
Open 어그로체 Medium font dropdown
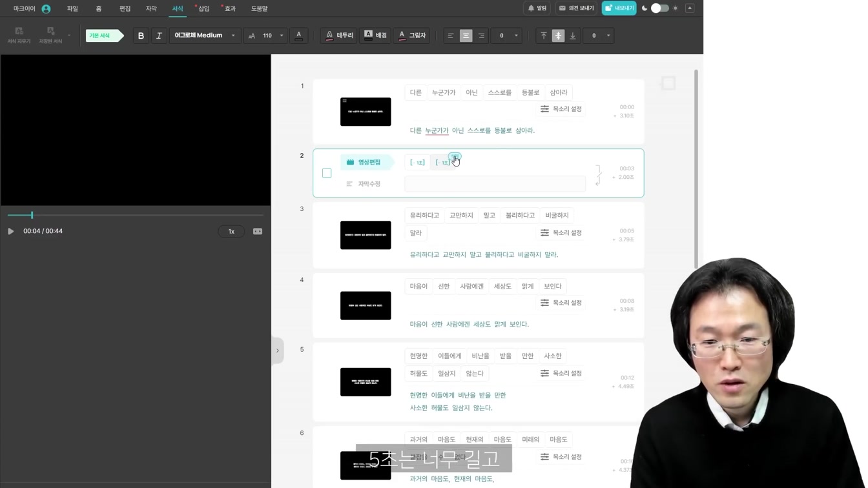pos(205,36)
